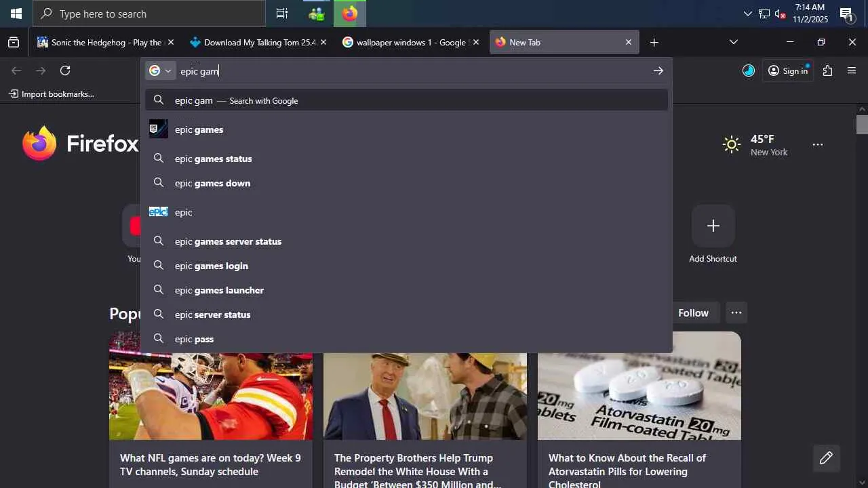Go back one page
868x488 pixels.
coord(16,70)
